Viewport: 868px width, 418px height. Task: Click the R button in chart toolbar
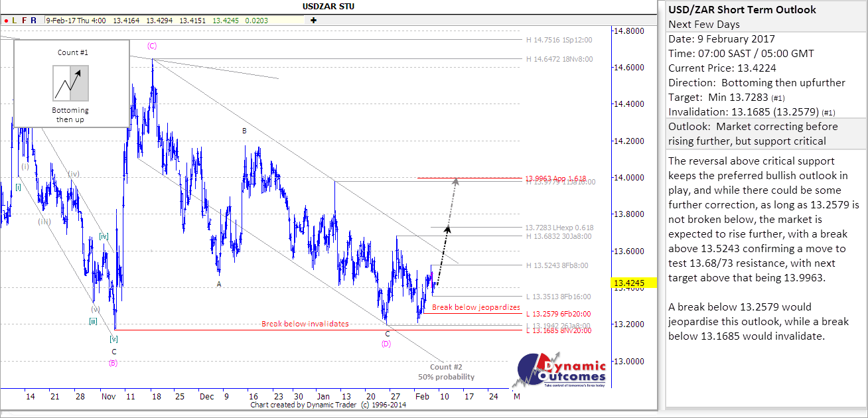33,21
